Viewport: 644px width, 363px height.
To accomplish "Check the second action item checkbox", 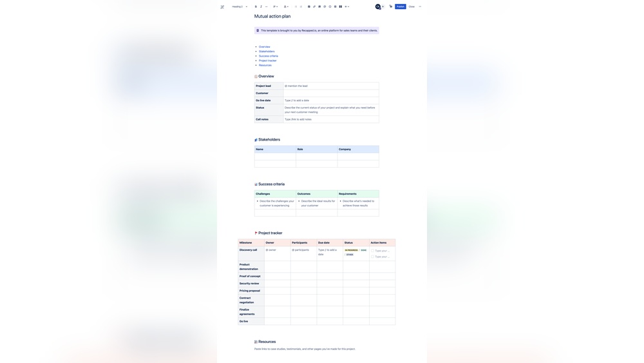I will (x=372, y=257).
